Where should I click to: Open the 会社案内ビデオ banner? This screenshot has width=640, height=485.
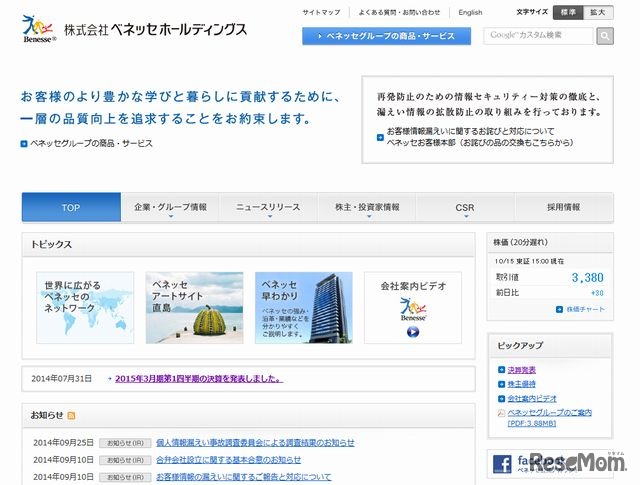point(413,308)
